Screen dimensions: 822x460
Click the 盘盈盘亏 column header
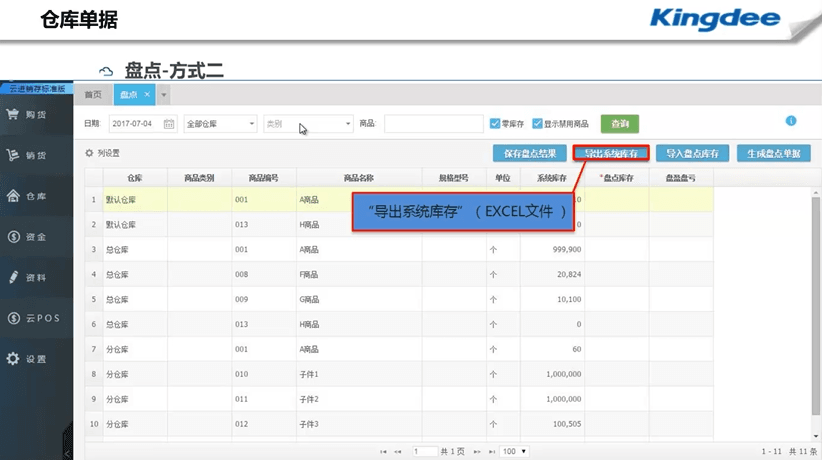click(x=681, y=178)
